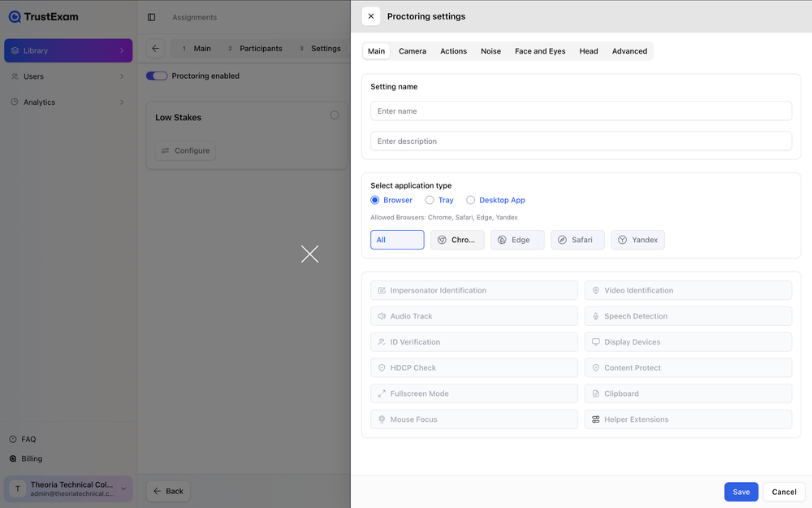Select the Main settings tab
This screenshot has width=812, height=508.
pos(376,50)
